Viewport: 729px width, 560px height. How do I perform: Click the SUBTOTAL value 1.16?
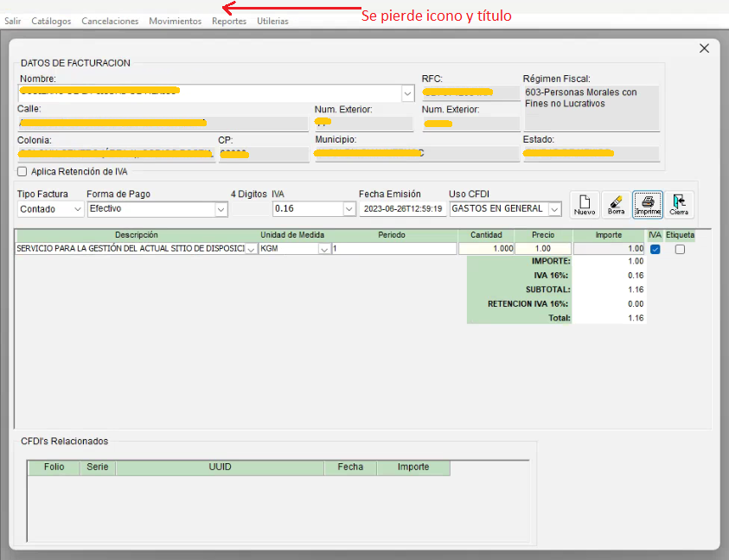tap(636, 290)
